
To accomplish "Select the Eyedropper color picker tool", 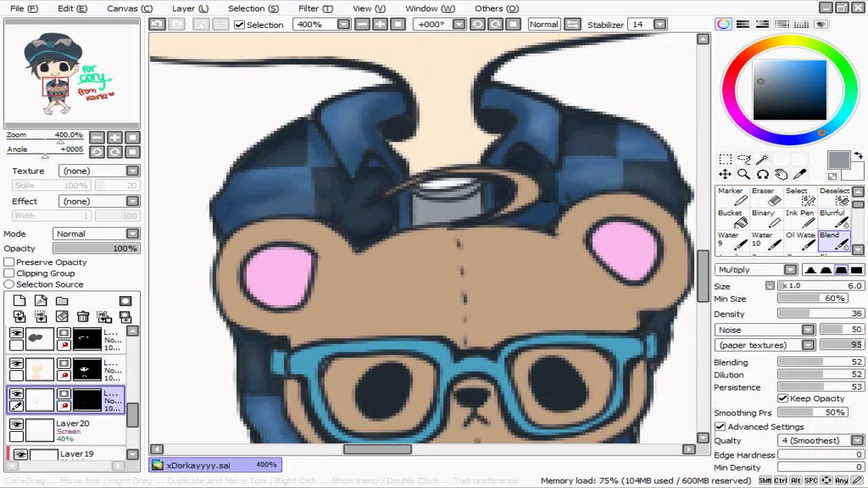I will (x=800, y=175).
